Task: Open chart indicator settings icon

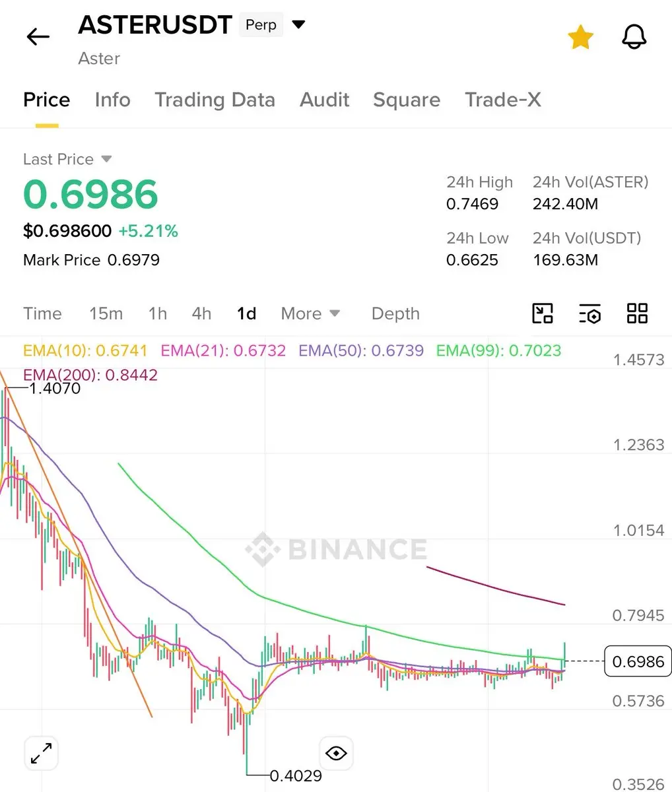Action: (x=589, y=313)
